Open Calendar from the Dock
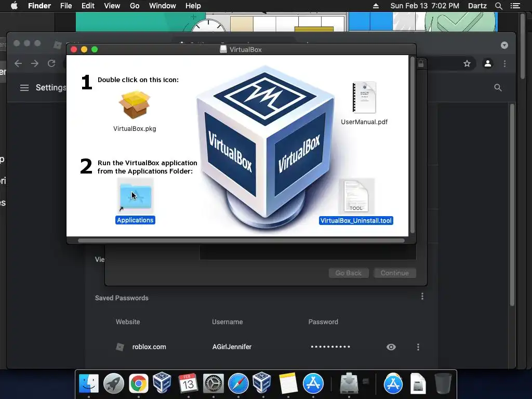The width and height of the screenshot is (532, 399). coord(188,384)
